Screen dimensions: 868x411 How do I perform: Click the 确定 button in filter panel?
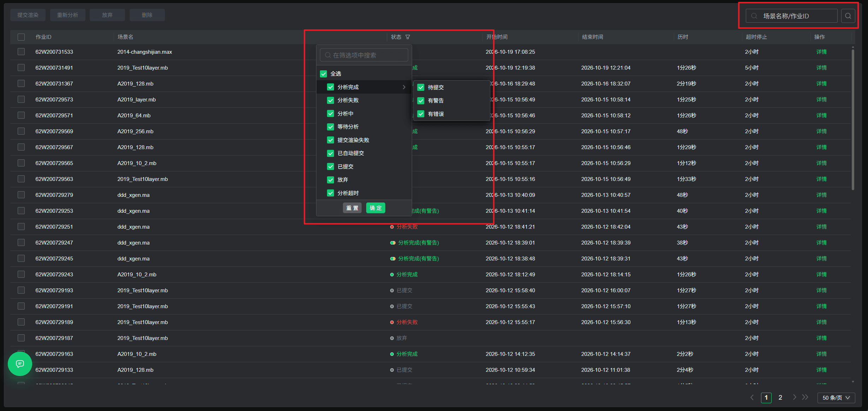click(x=376, y=208)
